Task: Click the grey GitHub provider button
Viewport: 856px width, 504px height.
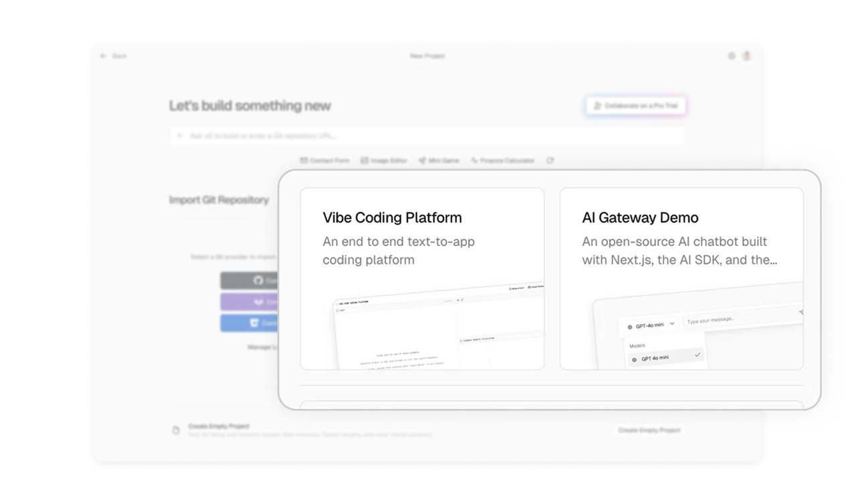Action: pyautogui.click(x=249, y=281)
